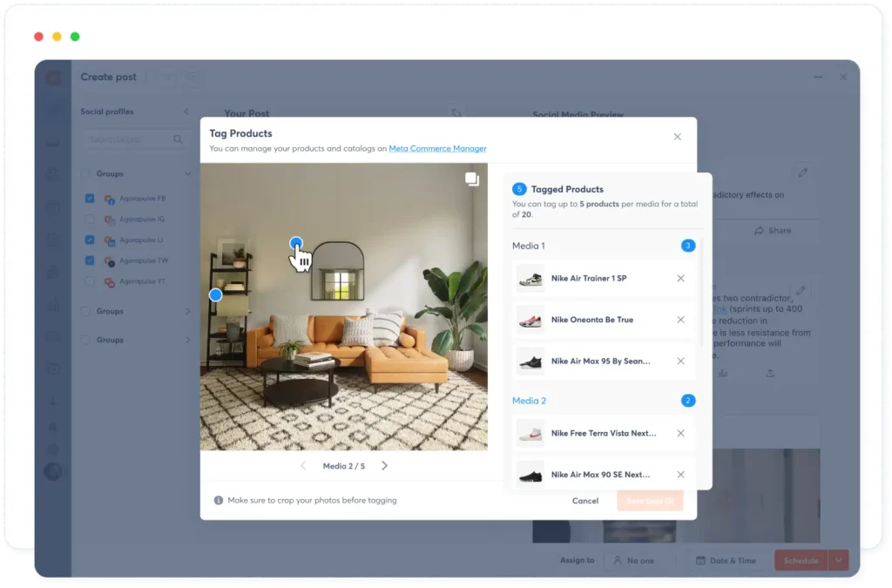Screen dimensions: 892x588
Task: Click the Nike Air Max 95 thumbnail
Action: 530,362
